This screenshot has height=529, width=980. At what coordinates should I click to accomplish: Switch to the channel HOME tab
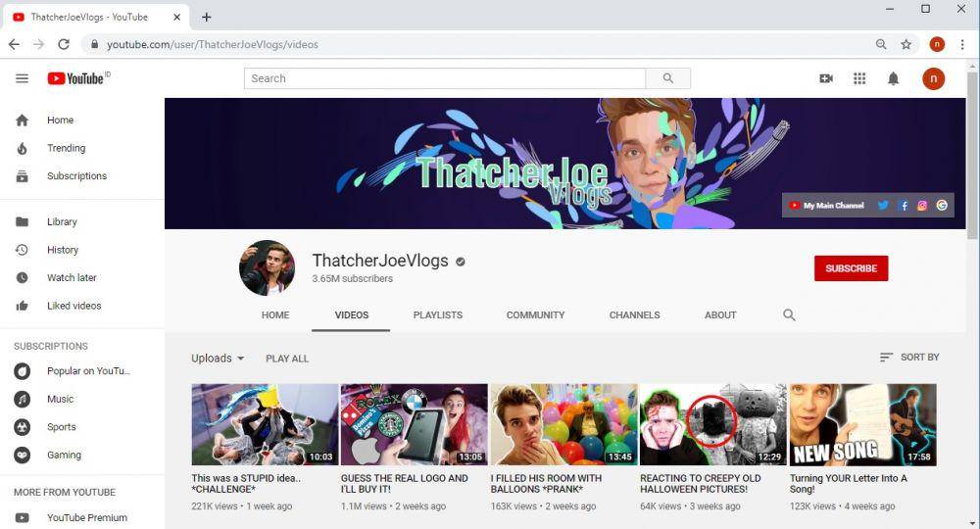click(275, 315)
